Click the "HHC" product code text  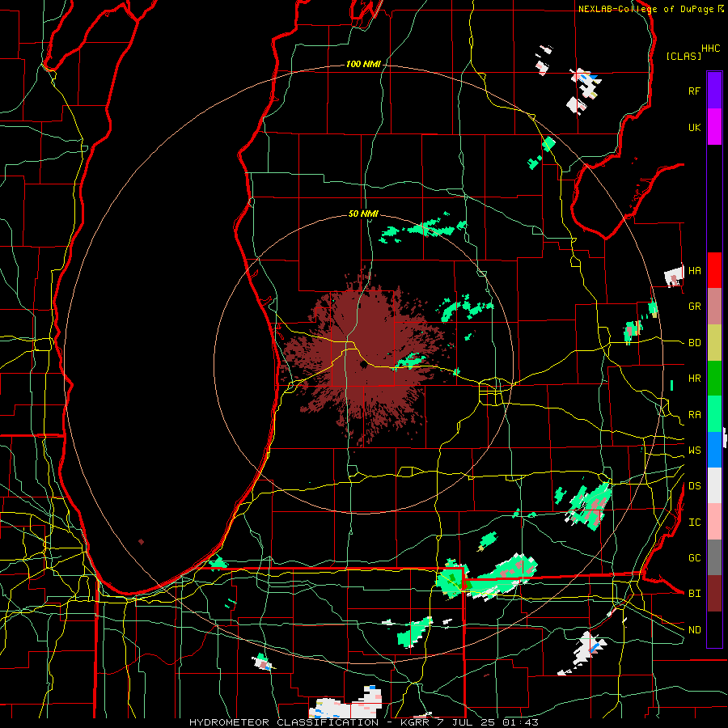point(710,49)
